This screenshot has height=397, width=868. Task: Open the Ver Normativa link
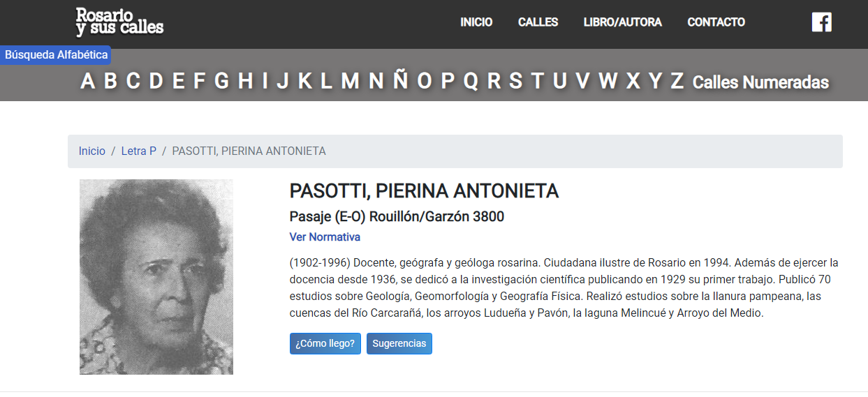pos(325,237)
